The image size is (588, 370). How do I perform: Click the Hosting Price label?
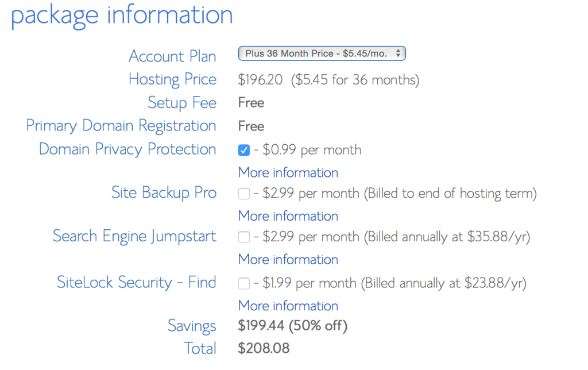coord(172,79)
